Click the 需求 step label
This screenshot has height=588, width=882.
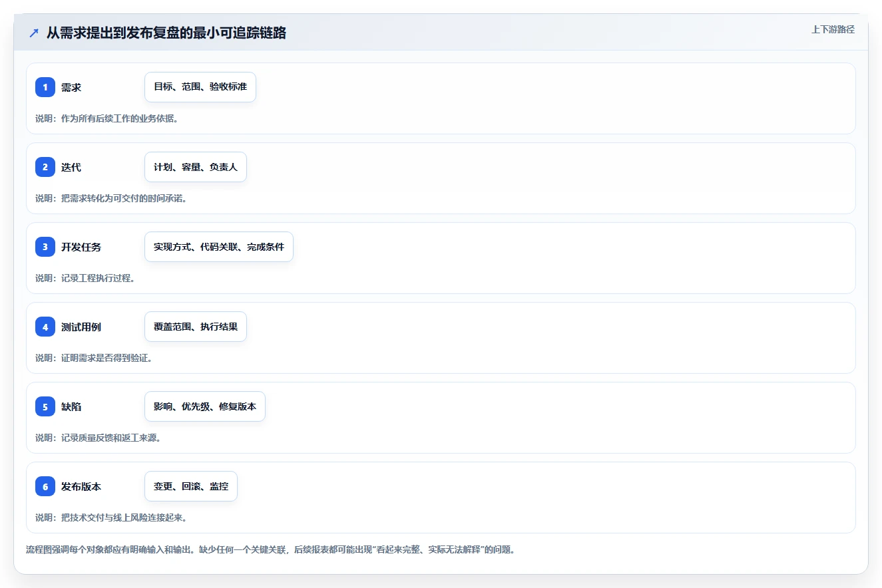pos(71,87)
